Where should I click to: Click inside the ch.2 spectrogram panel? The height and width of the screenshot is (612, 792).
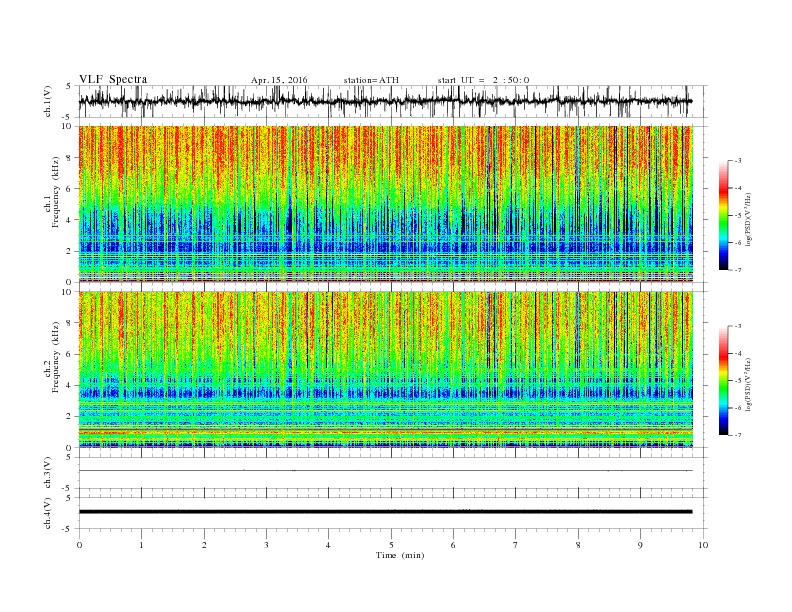point(385,369)
